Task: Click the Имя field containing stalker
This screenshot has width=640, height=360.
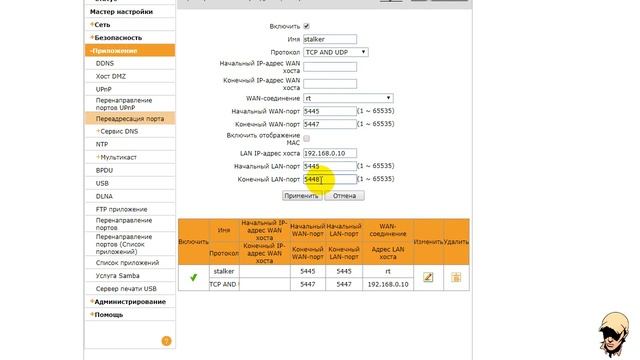Action: (x=330, y=39)
